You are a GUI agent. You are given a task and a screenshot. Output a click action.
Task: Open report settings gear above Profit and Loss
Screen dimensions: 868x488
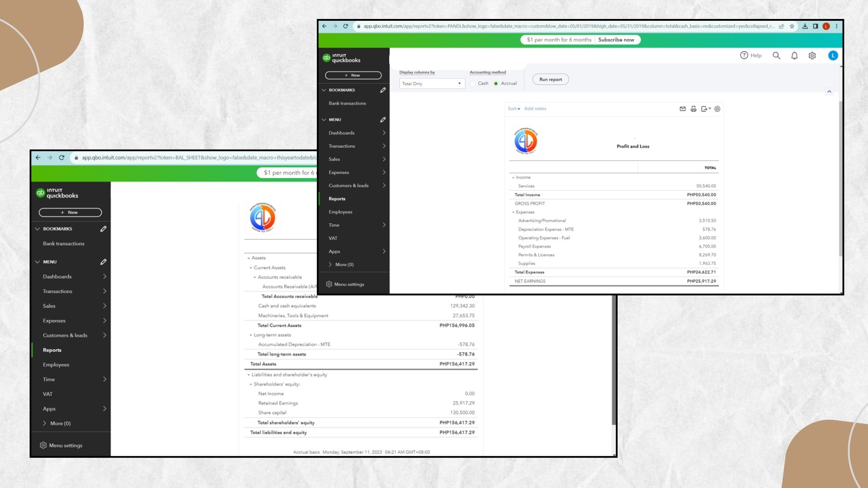click(717, 109)
